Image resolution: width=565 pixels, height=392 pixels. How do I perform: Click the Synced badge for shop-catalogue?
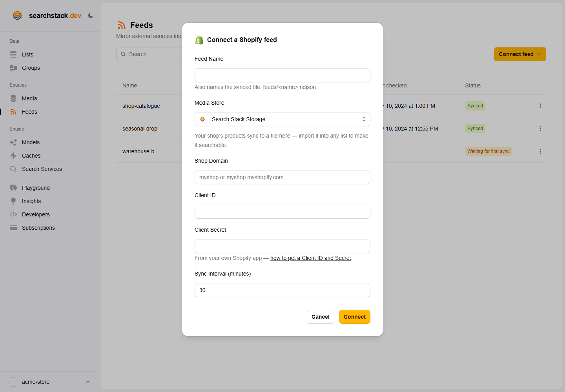[475, 106]
